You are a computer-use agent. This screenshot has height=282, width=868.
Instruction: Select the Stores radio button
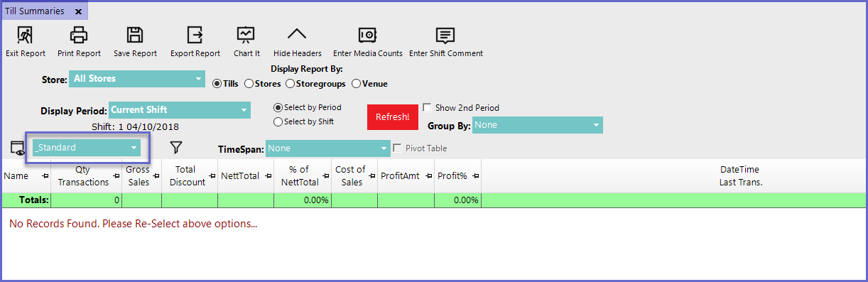point(249,84)
